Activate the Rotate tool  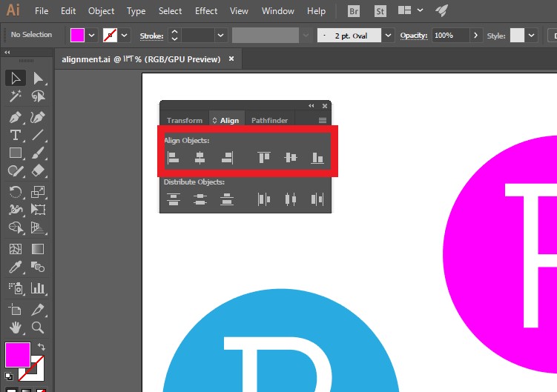pos(16,192)
